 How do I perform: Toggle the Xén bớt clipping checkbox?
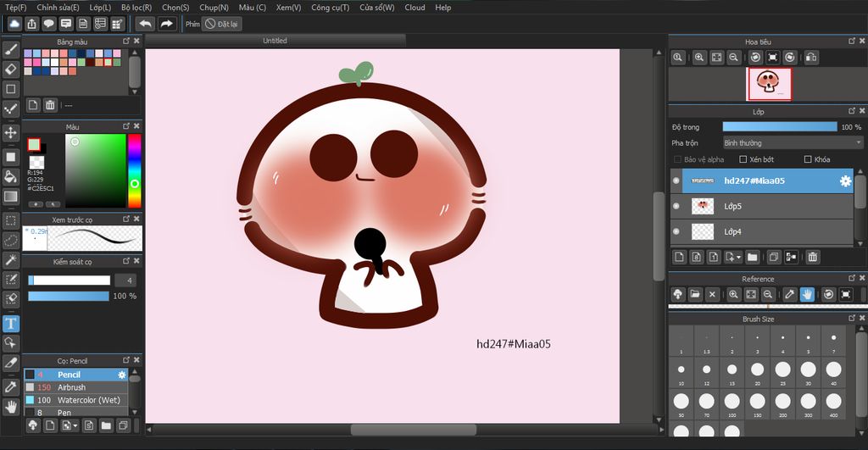(743, 159)
